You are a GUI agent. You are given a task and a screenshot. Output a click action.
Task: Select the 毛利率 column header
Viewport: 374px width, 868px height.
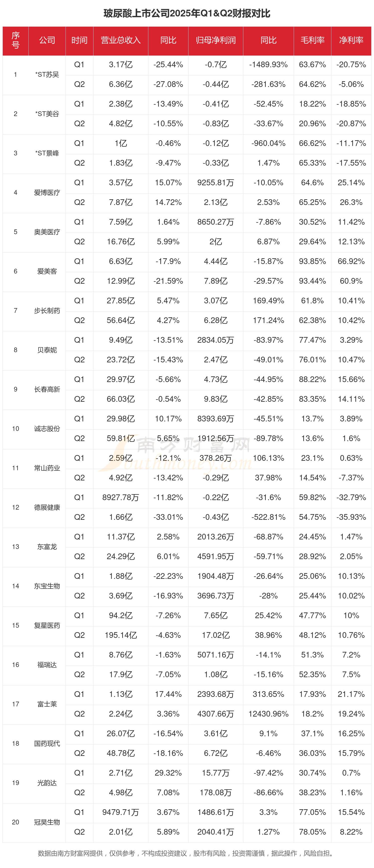click(x=312, y=40)
